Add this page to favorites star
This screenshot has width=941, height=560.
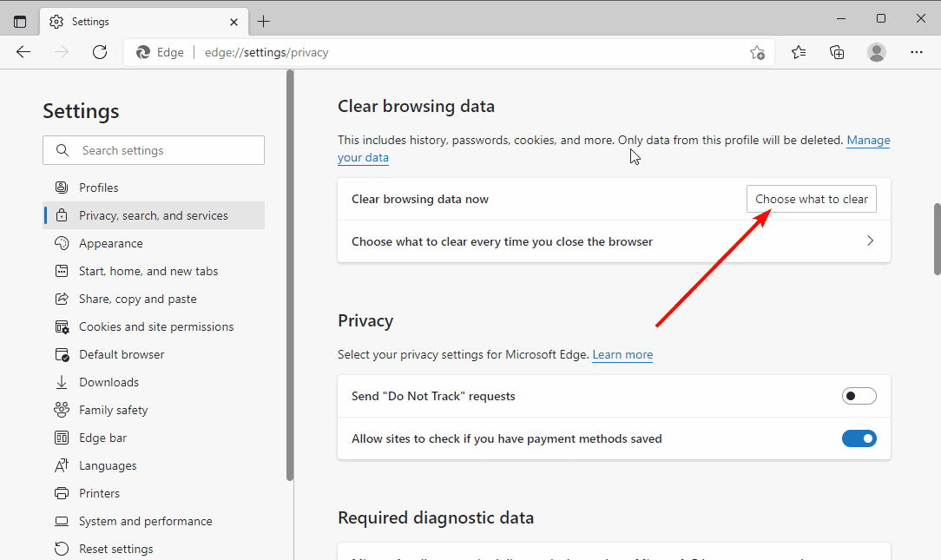point(757,53)
